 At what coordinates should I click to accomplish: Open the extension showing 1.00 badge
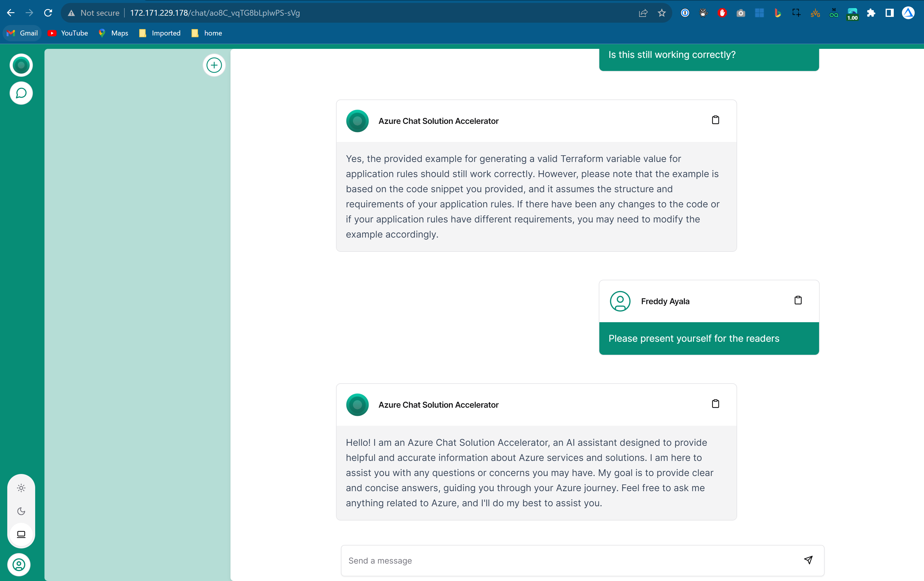click(x=852, y=13)
